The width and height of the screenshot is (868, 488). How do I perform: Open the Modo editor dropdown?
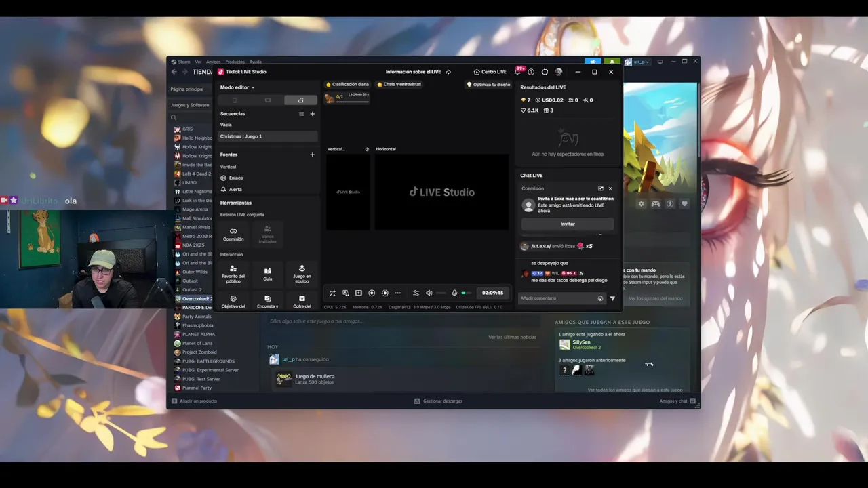pyautogui.click(x=237, y=87)
